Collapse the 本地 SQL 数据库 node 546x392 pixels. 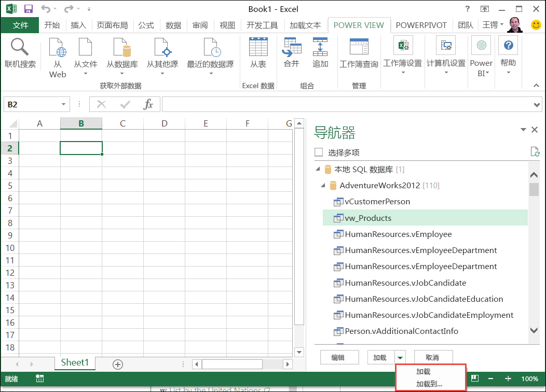coord(318,170)
